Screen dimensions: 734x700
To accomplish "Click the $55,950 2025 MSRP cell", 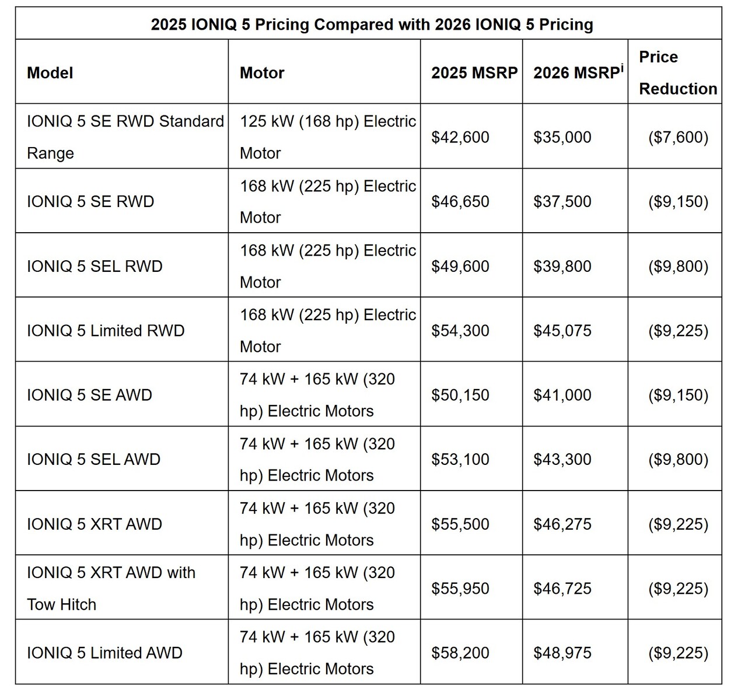I will 460,589.
